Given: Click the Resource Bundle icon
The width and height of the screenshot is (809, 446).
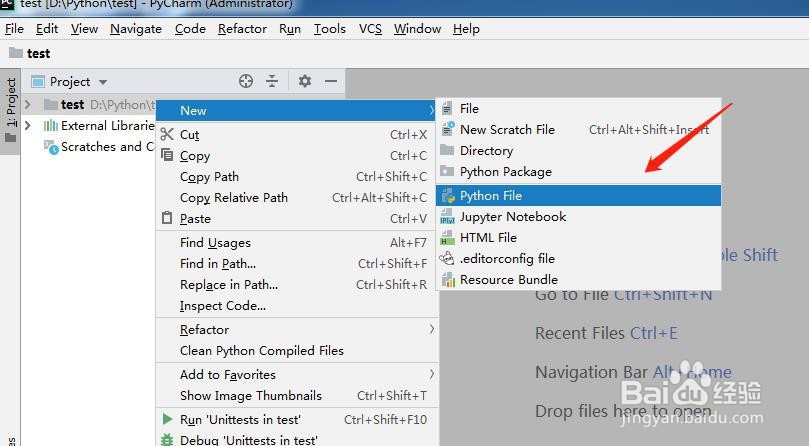Looking at the screenshot, I should coord(448,279).
